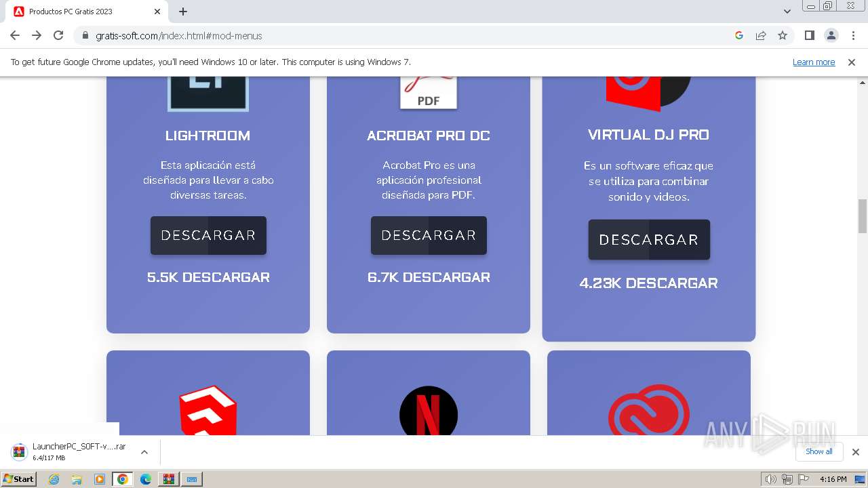
Task: Open Windows Explorer folder in taskbar
Action: (77, 479)
